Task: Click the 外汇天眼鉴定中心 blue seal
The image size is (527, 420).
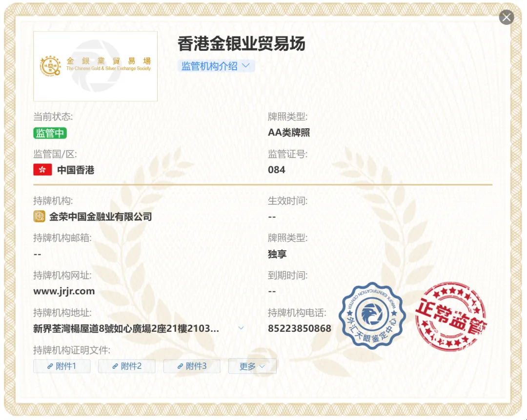Action: (372, 315)
